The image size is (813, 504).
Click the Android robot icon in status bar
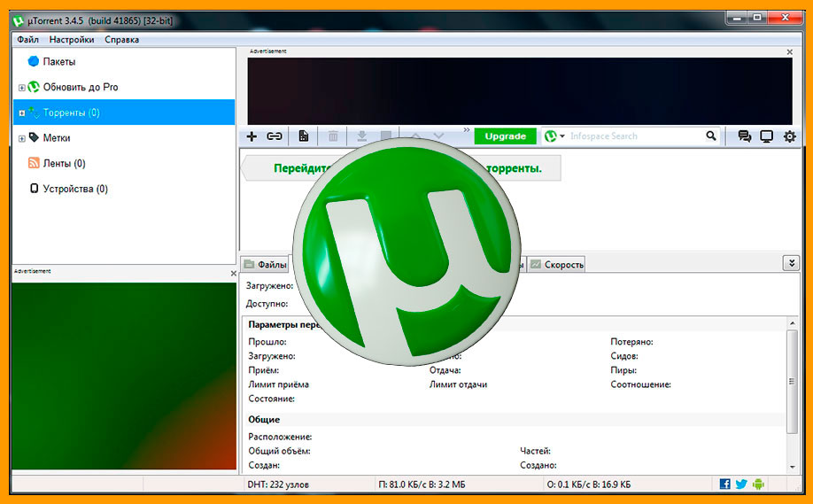click(x=759, y=484)
